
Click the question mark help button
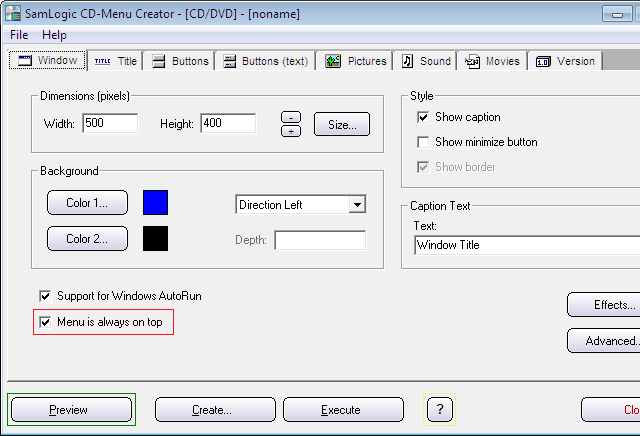(x=440, y=409)
